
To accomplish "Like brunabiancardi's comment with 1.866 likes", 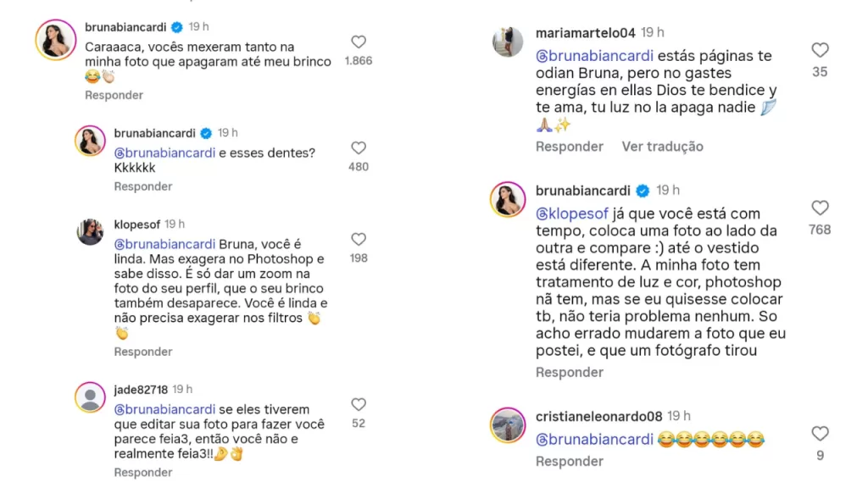I will point(359,42).
